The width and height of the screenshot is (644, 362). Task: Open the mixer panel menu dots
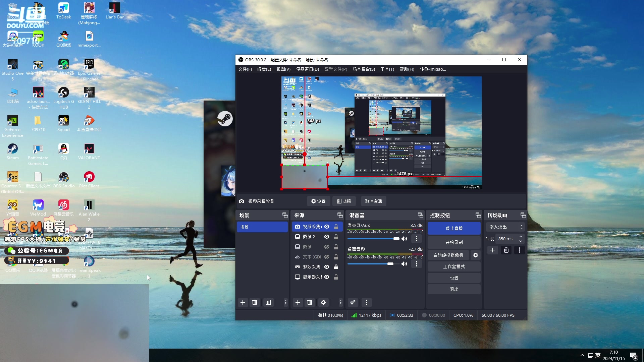(367, 302)
